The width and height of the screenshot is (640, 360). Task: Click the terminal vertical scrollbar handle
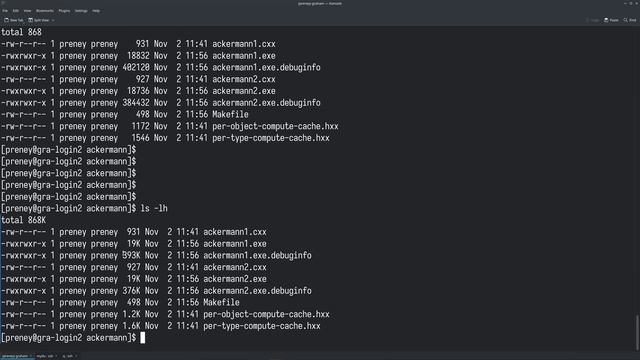(637, 332)
